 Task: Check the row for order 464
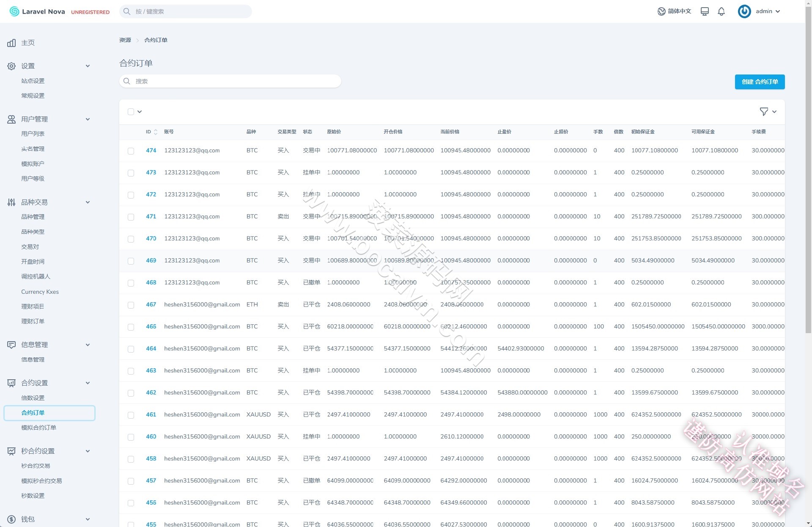[131, 349]
